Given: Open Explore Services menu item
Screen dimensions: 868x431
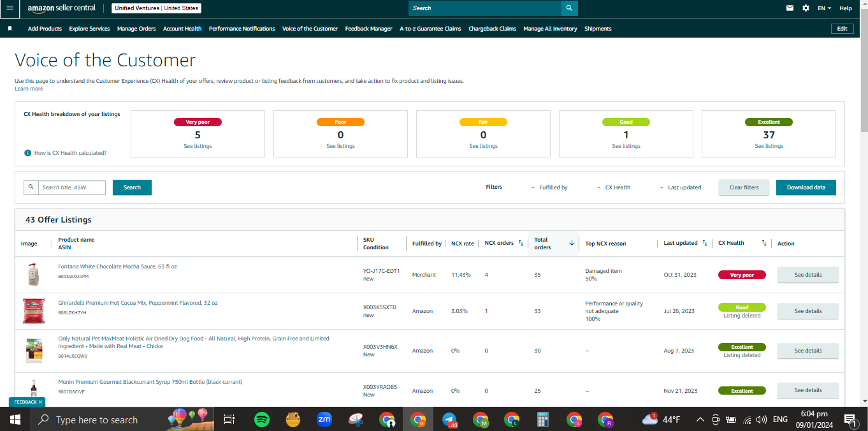Looking at the screenshot, I should coord(89,29).
